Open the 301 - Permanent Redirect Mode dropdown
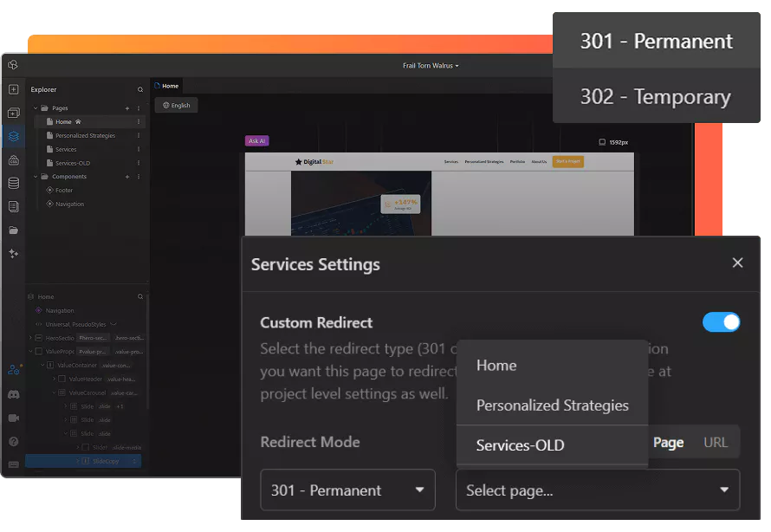The width and height of the screenshot is (771, 532). pos(347,490)
